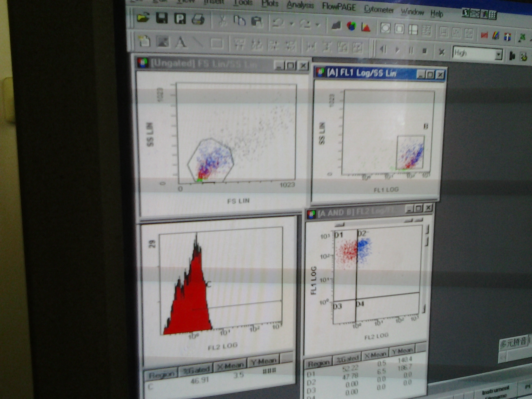
Task: Click the green X toolbar icon
Action: click(522, 37)
